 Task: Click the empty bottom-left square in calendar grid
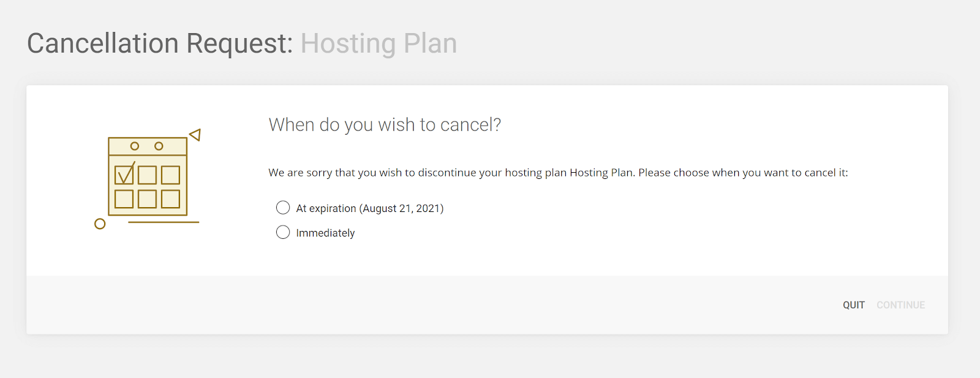124,198
